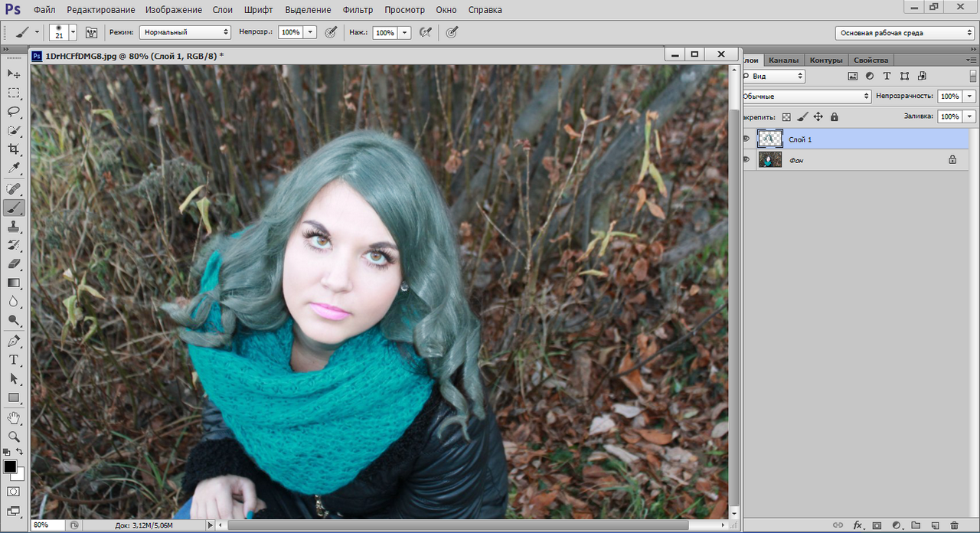Image resolution: width=980 pixels, height=533 pixels.
Task: Toggle lock transparent pixels in Layers panel
Action: [x=786, y=117]
